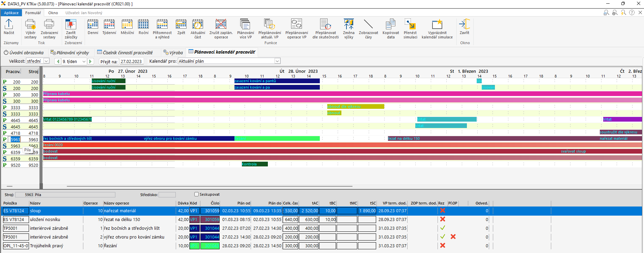The width and height of the screenshot is (644, 253).
Task: Switch to Plánování výroby tab
Action: [x=70, y=53]
